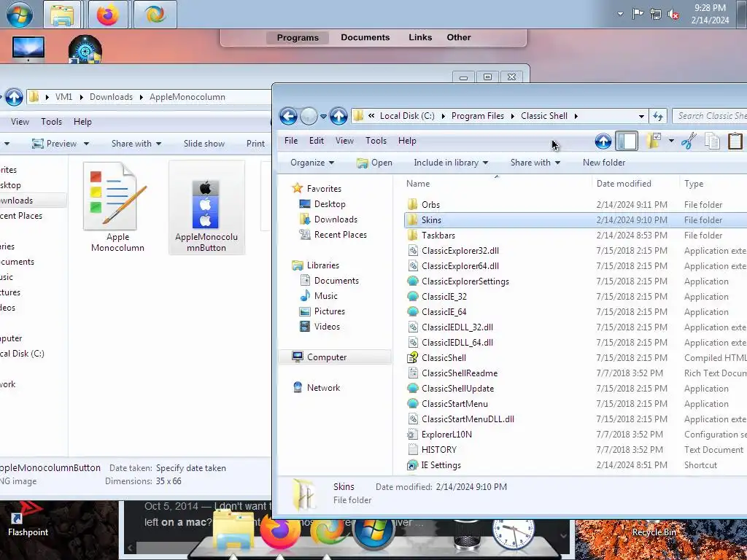Open View menu in the Classic Shell window
Viewport: 747px width, 560px height.
tap(344, 141)
